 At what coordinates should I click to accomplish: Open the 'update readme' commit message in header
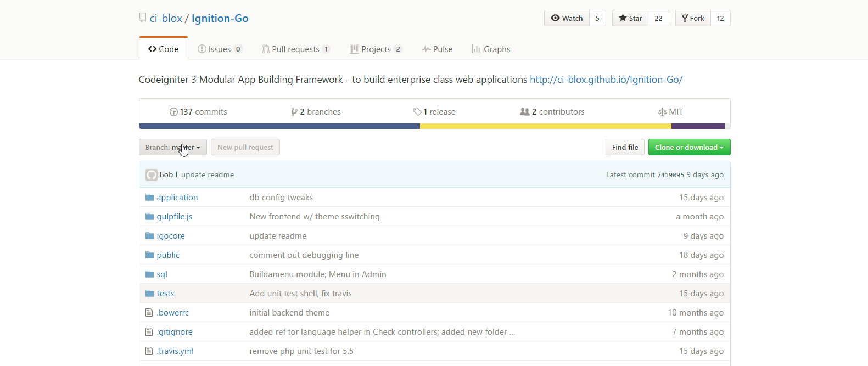(208, 174)
